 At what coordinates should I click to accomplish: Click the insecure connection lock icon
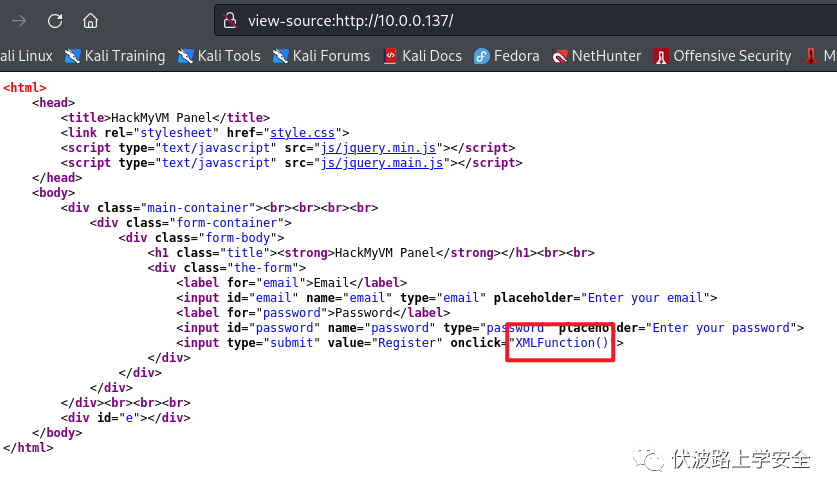pos(230,21)
